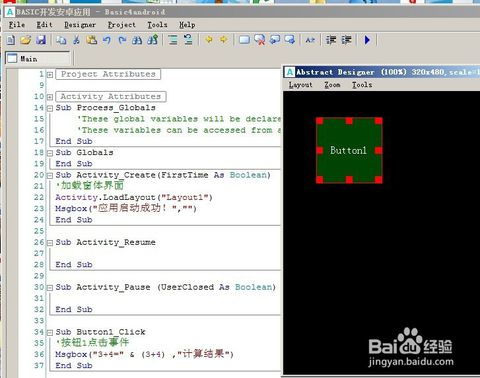Collapse the Sub Button1_Click block
The height and width of the screenshot is (378, 480).
(50, 332)
